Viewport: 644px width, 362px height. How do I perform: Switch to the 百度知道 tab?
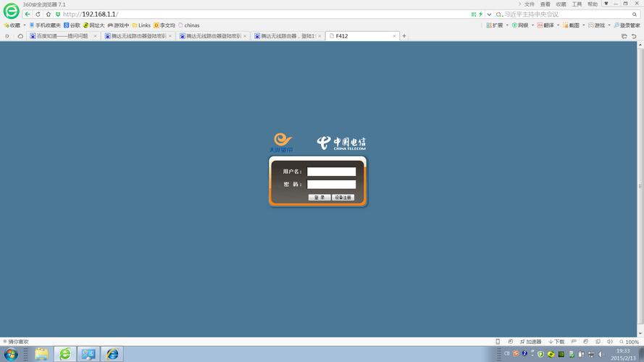click(x=62, y=35)
